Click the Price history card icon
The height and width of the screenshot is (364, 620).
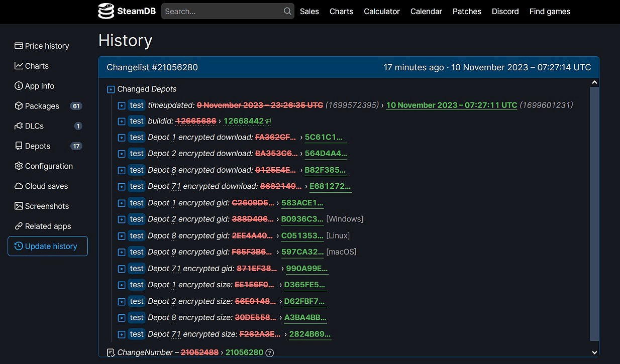pos(19,46)
